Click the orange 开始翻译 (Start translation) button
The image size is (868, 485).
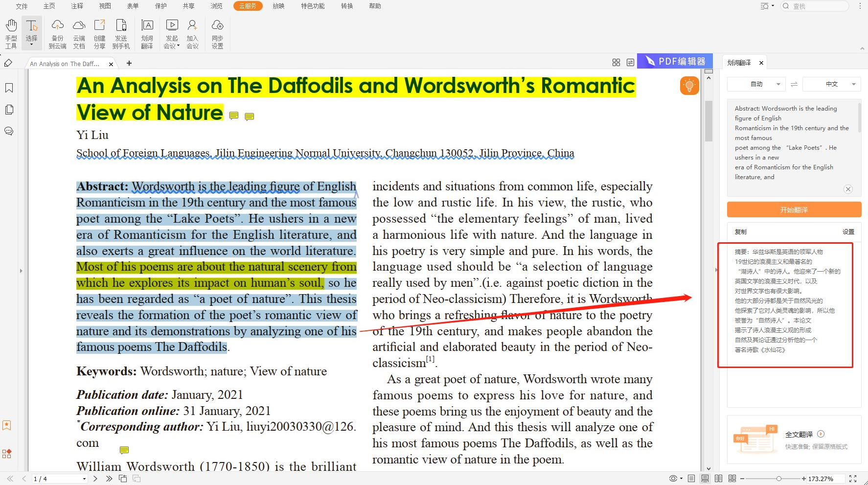click(794, 209)
